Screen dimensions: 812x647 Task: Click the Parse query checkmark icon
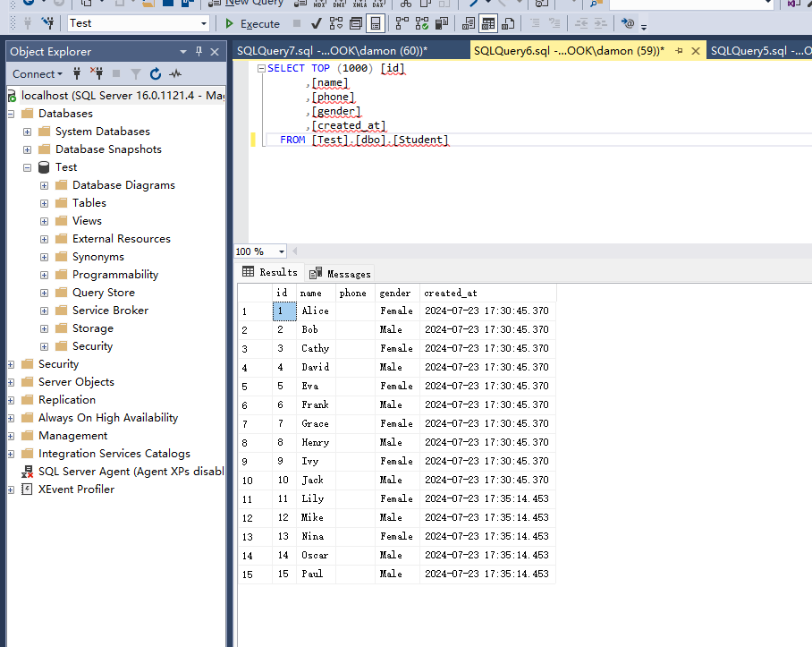coord(315,23)
